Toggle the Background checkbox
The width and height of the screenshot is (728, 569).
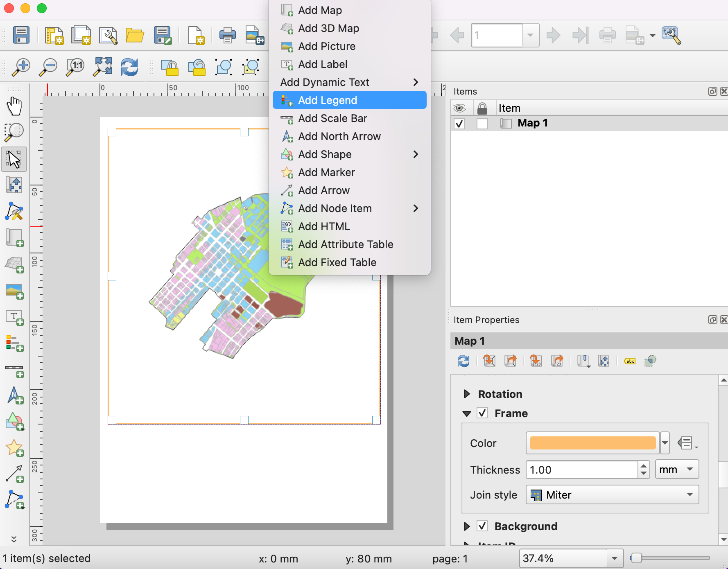(x=482, y=526)
